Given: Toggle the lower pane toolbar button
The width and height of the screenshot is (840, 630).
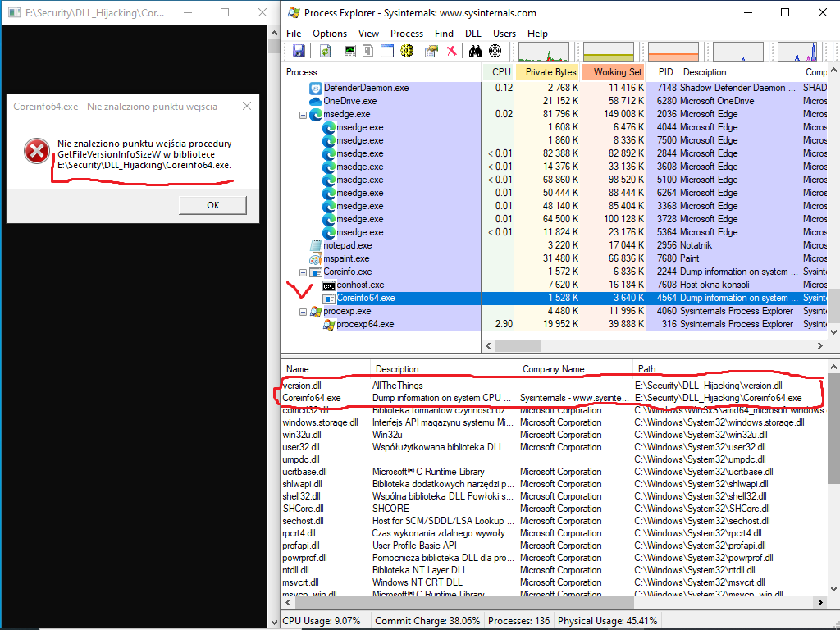Looking at the screenshot, I should coord(387,52).
